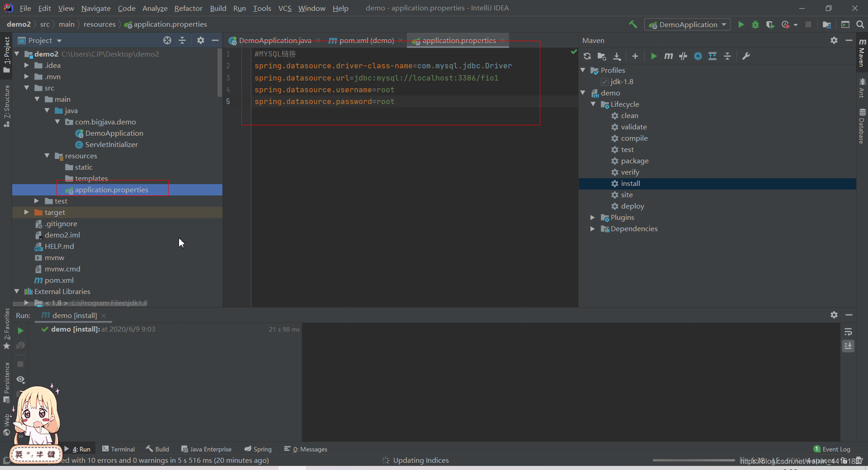Toggle the jdk-1.8 profile checkbox
Image resolution: width=868 pixels, height=470 pixels.
(x=604, y=82)
